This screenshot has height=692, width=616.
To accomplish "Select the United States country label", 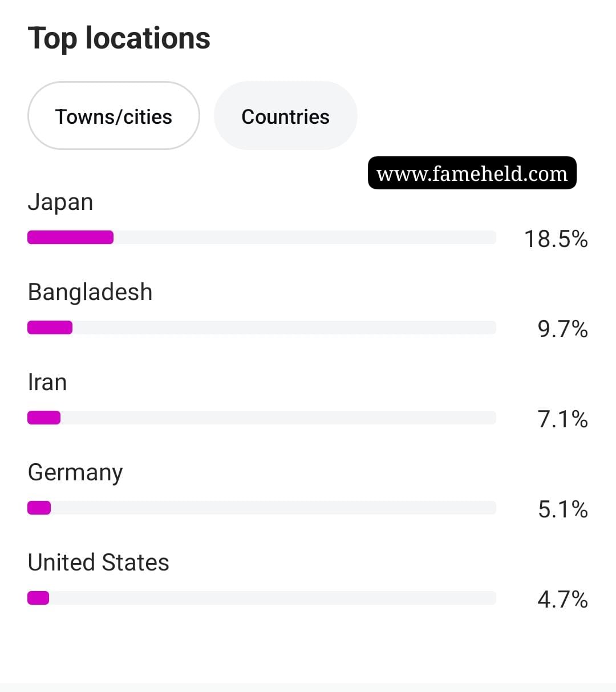I will click(x=98, y=562).
